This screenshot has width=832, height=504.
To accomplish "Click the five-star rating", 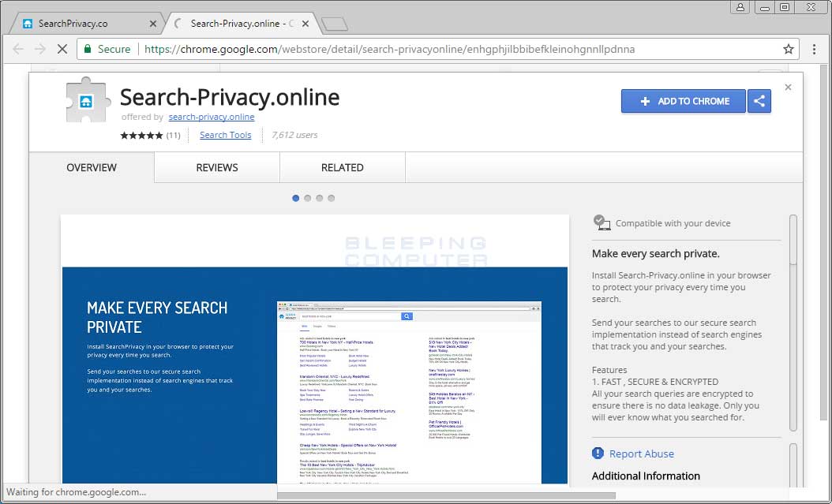I will click(x=141, y=135).
